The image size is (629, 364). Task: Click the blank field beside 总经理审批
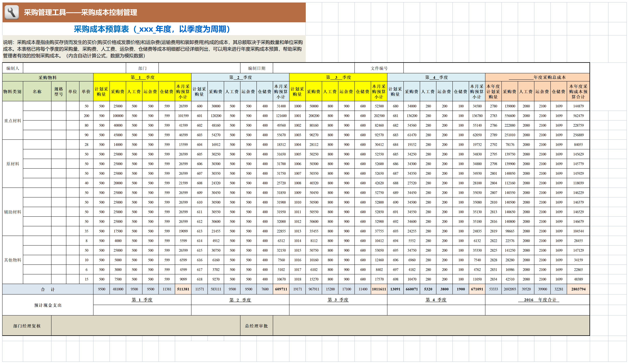[431, 326]
